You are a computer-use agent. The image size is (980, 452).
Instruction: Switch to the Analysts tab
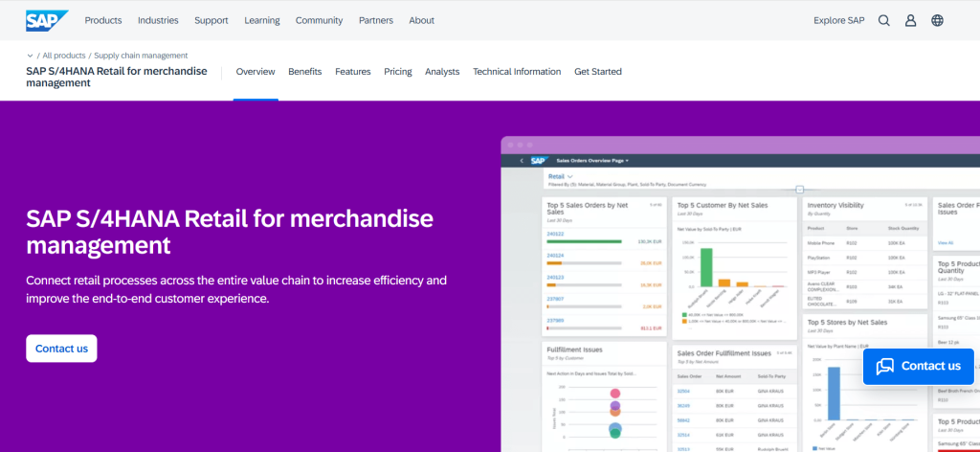click(442, 72)
